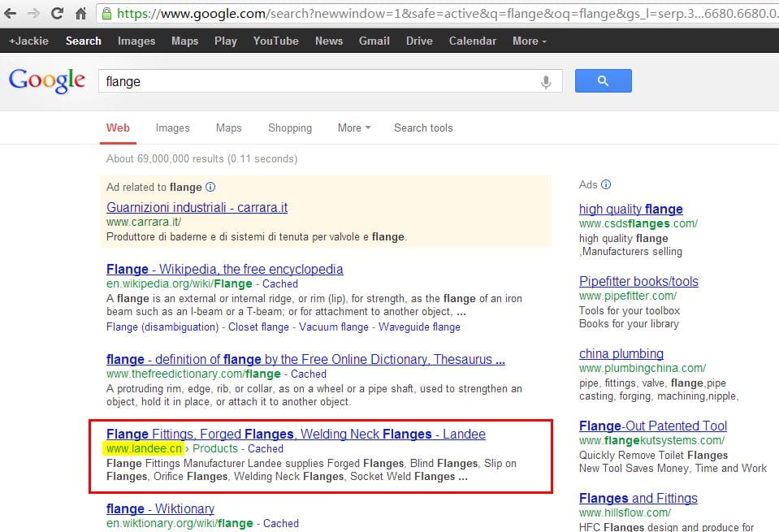Open Play in the top bar
This screenshot has height=532, width=779.
[x=226, y=41]
